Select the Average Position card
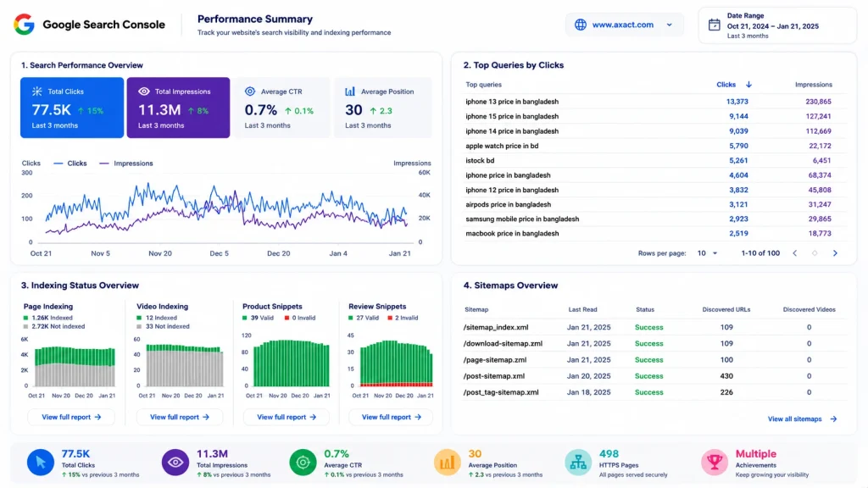Viewport: 868px width, 488px height. click(x=383, y=108)
